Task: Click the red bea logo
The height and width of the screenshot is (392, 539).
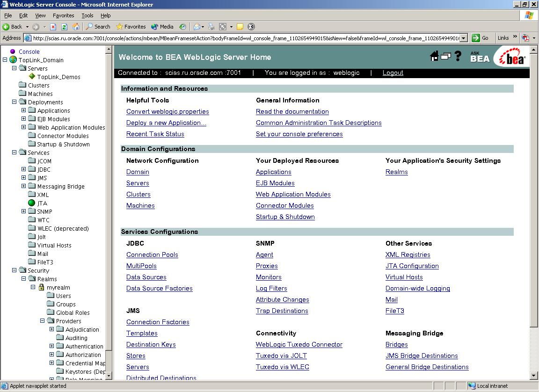Action: [x=512, y=58]
